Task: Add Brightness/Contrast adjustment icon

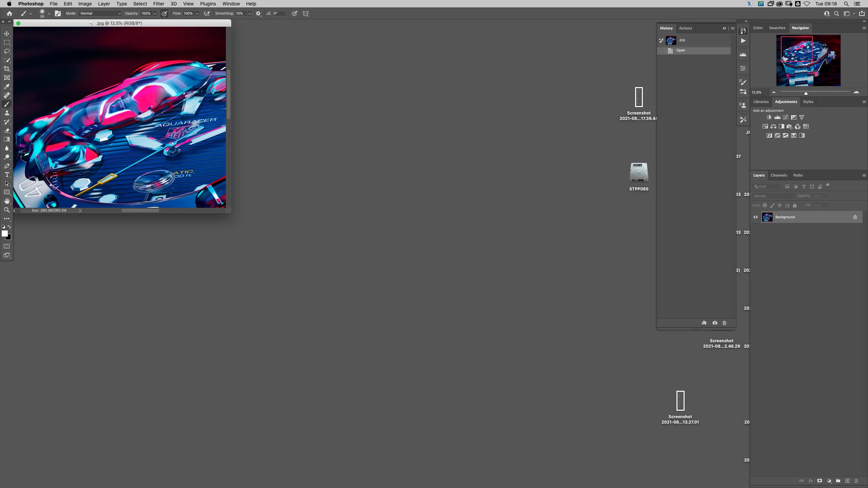Action: pyautogui.click(x=769, y=117)
